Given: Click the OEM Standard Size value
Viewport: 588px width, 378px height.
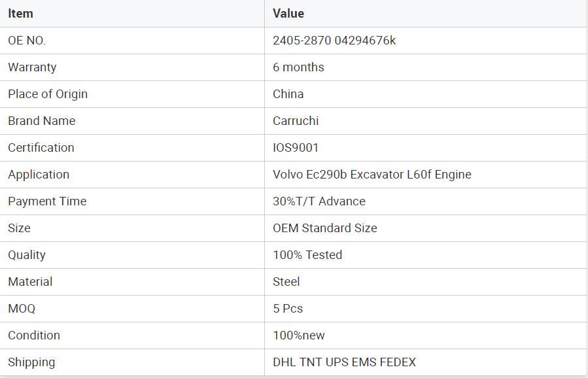Looking at the screenshot, I should 325,228.
